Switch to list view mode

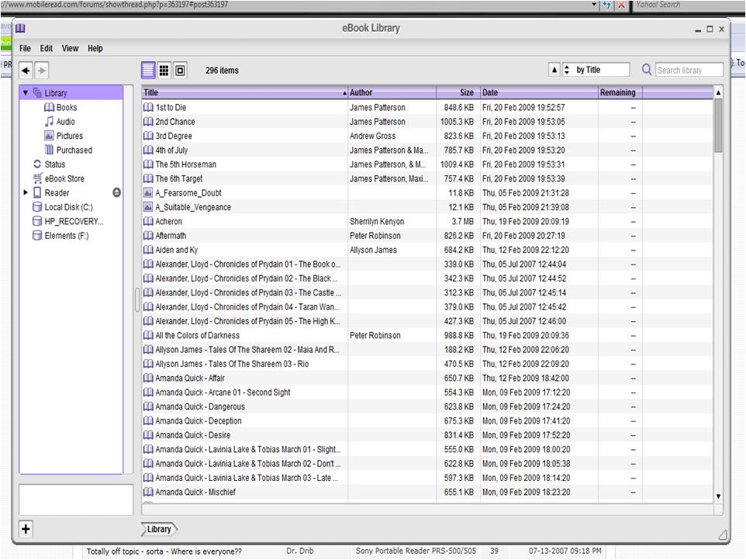[148, 71]
